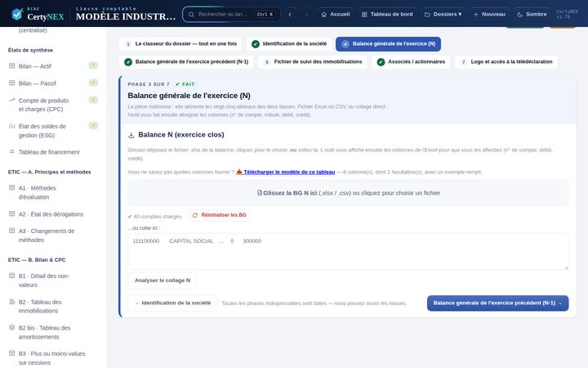This screenshot has height=368, width=588.
Task: Click the Tableau de financement arrows icon
Action: coord(12,151)
